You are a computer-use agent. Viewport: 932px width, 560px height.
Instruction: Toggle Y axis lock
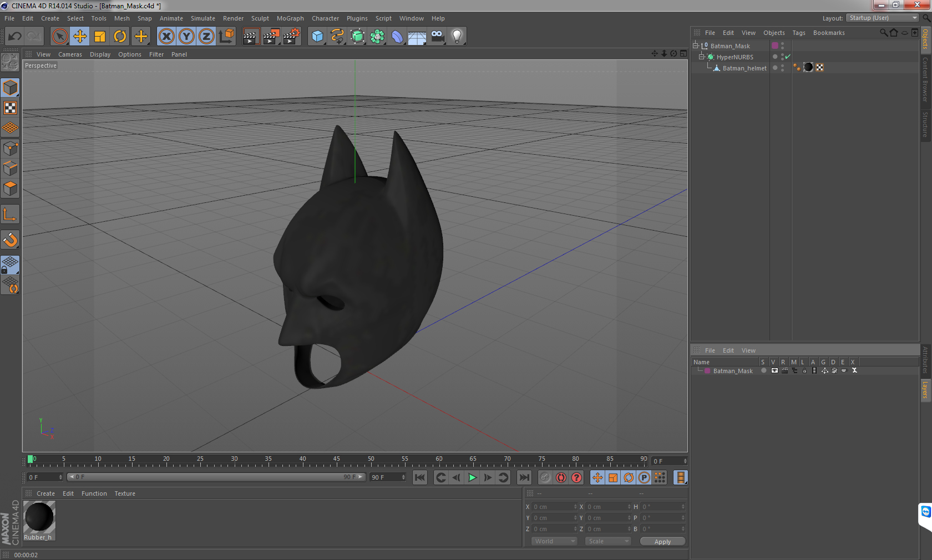click(x=186, y=37)
